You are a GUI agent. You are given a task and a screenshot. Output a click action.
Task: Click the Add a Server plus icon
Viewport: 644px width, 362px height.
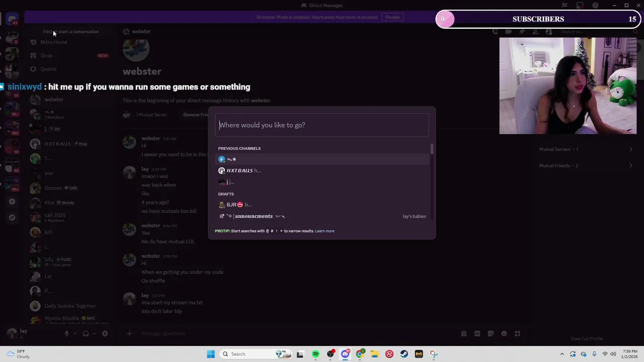click(x=12, y=202)
